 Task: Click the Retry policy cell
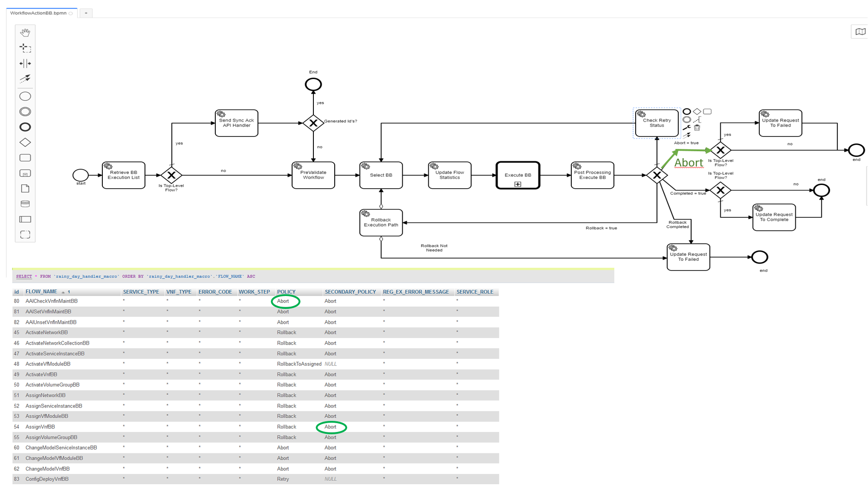click(283, 479)
